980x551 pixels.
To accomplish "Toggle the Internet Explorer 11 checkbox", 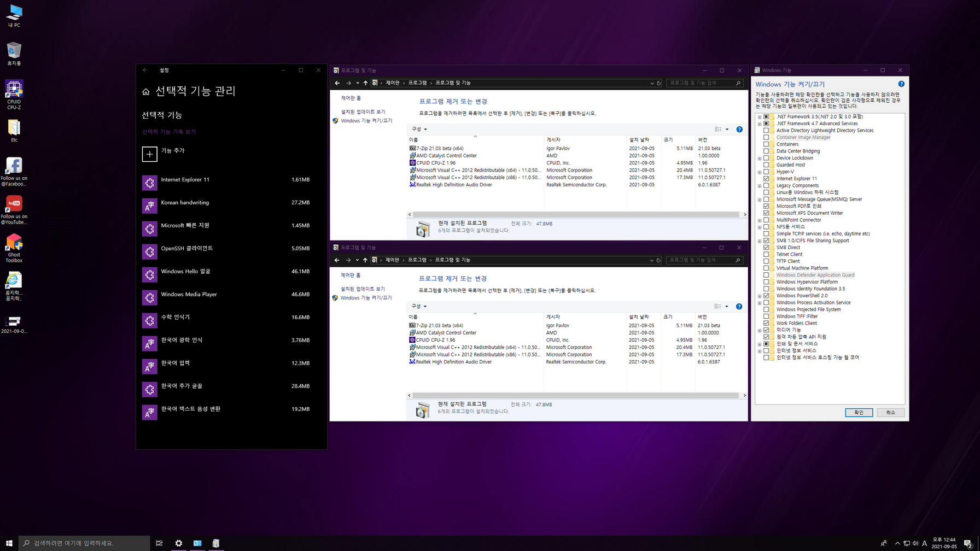I will [x=766, y=179].
